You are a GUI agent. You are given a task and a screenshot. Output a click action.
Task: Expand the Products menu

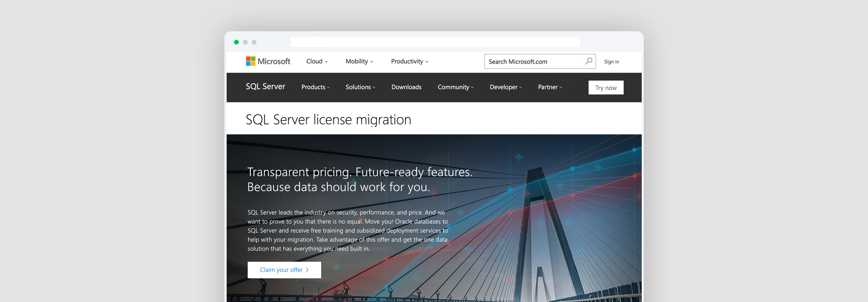(x=315, y=87)
